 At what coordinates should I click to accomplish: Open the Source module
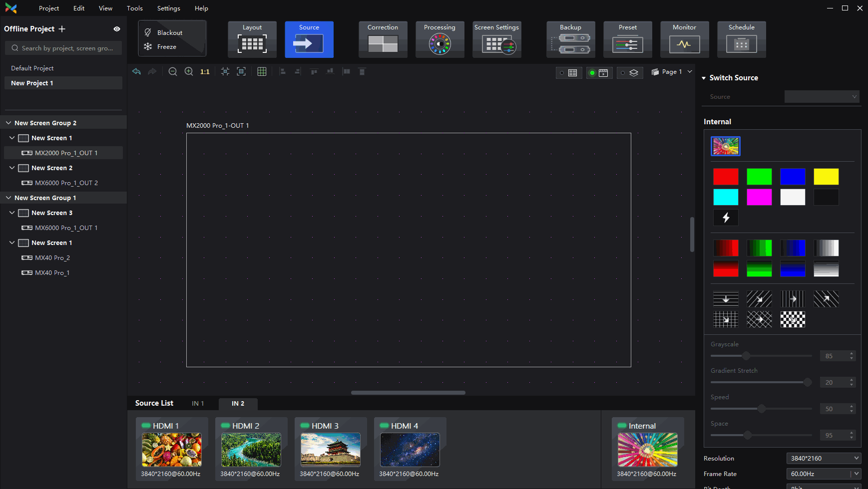click(309, 39)
